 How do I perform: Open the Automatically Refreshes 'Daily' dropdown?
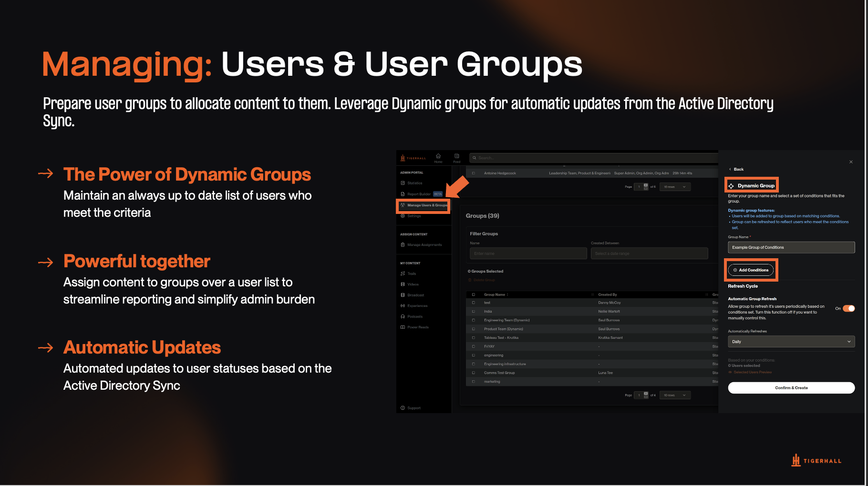tap(791, 342)
